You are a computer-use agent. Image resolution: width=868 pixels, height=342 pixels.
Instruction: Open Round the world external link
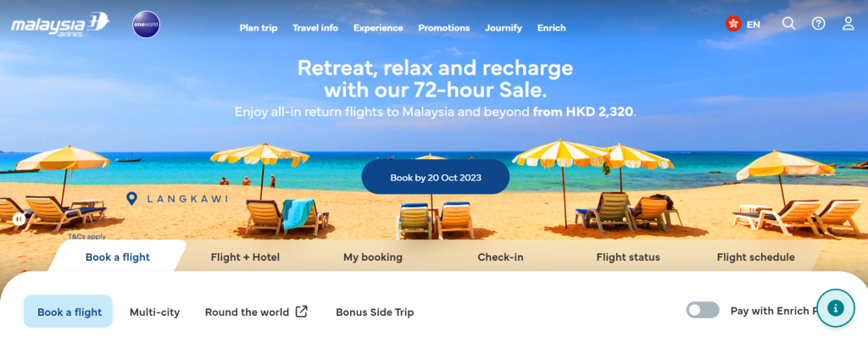click(x=256, y=312)
